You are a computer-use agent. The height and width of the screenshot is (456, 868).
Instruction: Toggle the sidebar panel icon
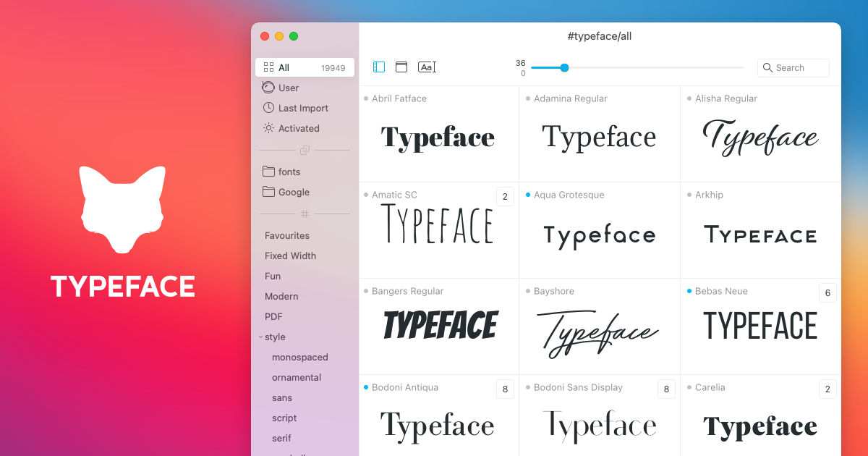coord(379,67)
